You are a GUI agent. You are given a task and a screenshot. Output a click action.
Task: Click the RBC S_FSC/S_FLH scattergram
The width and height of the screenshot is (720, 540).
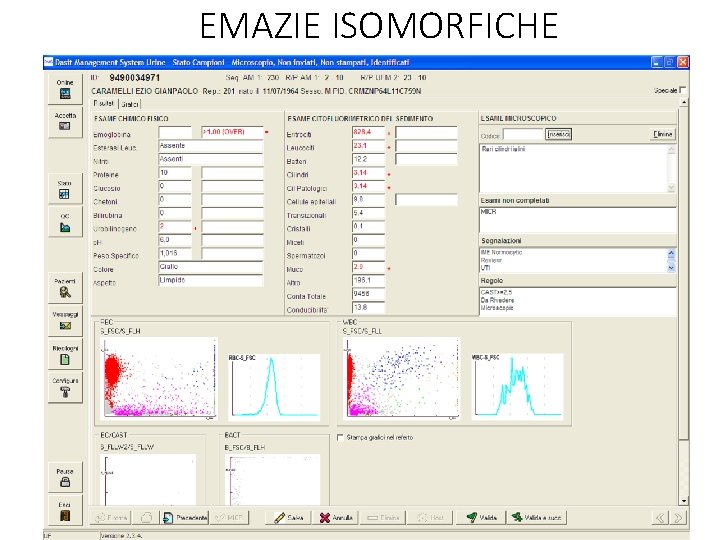(158, 378)
